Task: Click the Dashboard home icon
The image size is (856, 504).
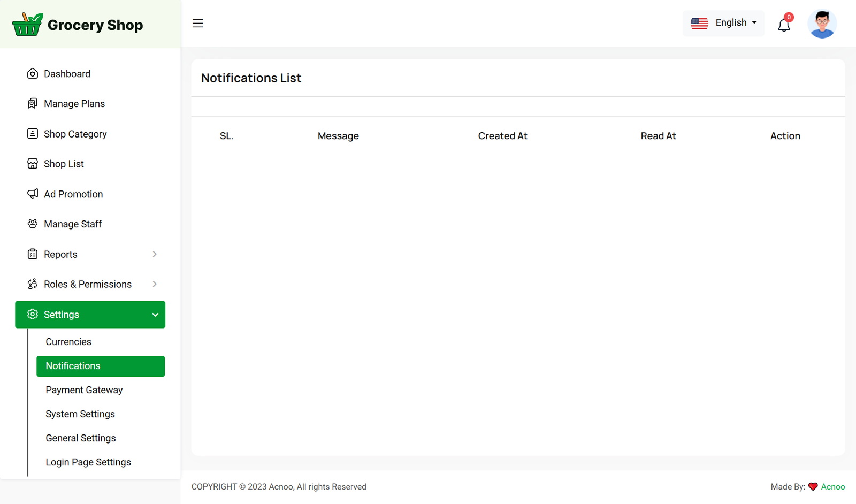Action: tap(33, 74)
